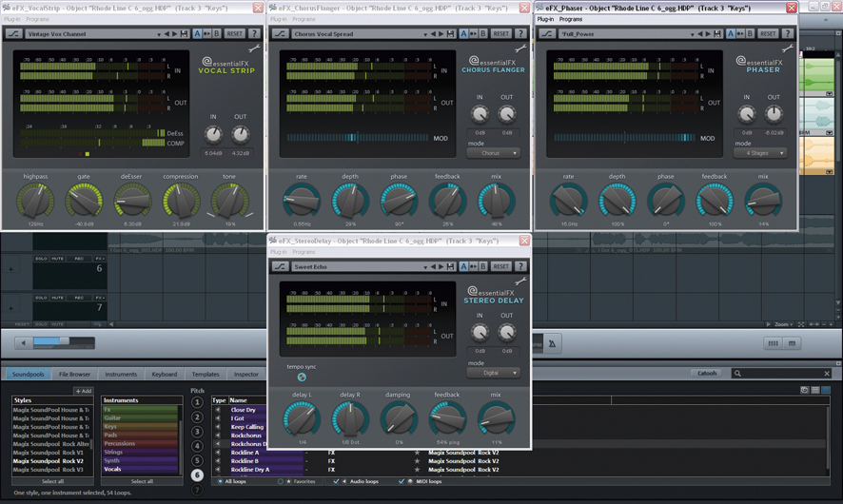Switch to the Instruments tab
This screenshot has width=843, height=504.
121,374
